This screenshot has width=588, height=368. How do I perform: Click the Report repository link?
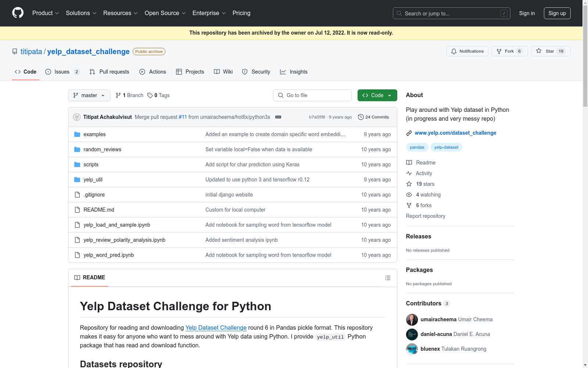click(x=426, y=216)
